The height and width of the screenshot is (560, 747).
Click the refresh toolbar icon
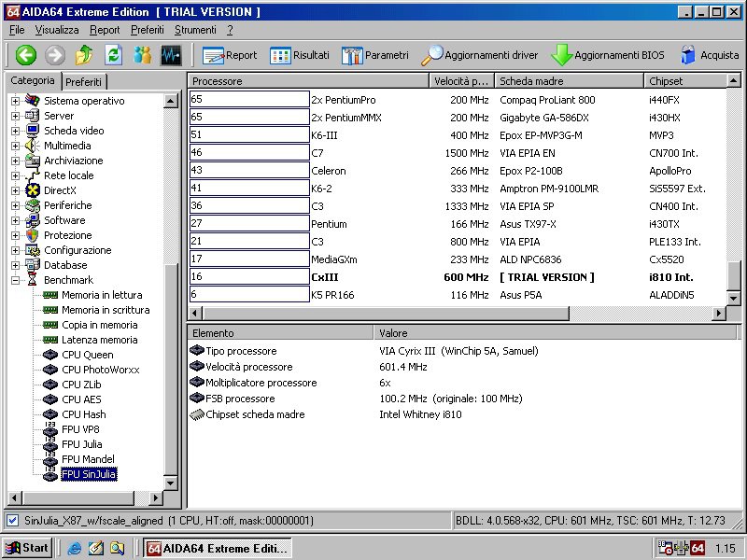click(113, 55)
